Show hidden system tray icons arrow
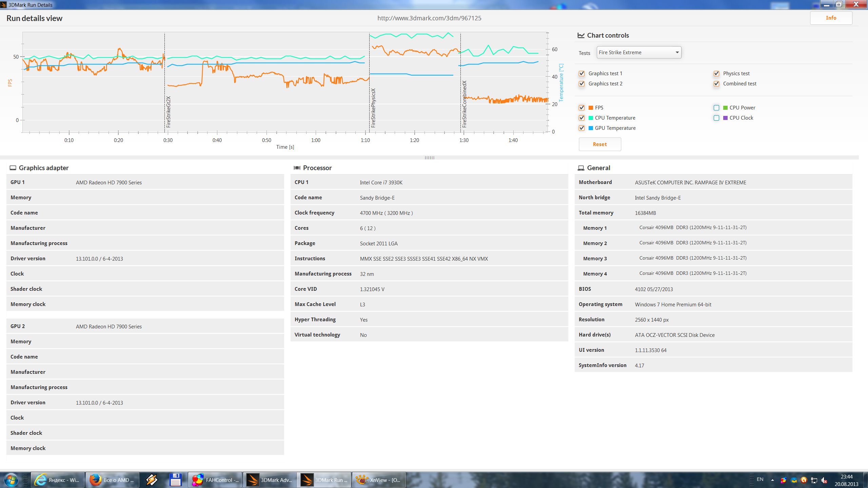Image resolution: width=868 pixels, height=488 pixels. (x=772, y=480)
